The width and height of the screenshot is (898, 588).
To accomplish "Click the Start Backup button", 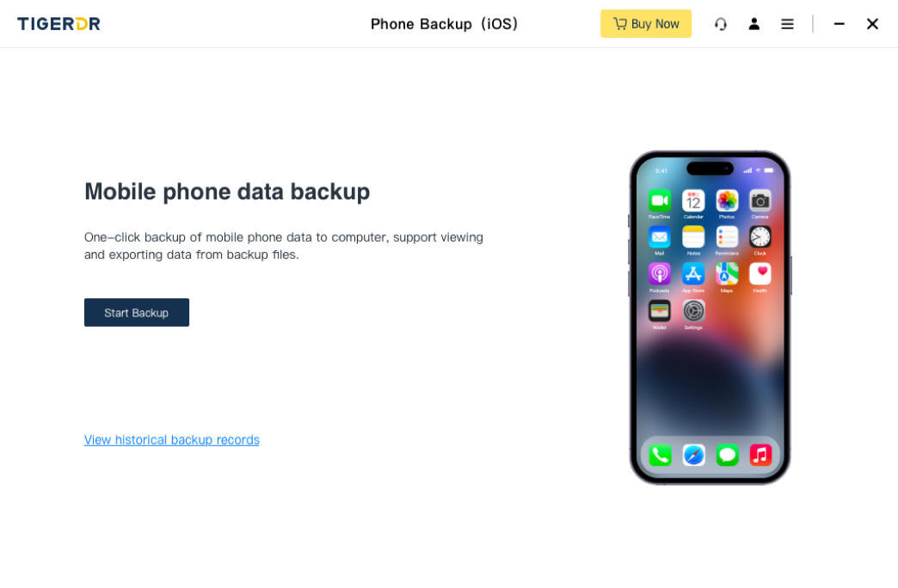I will click(x=136, y=313).
